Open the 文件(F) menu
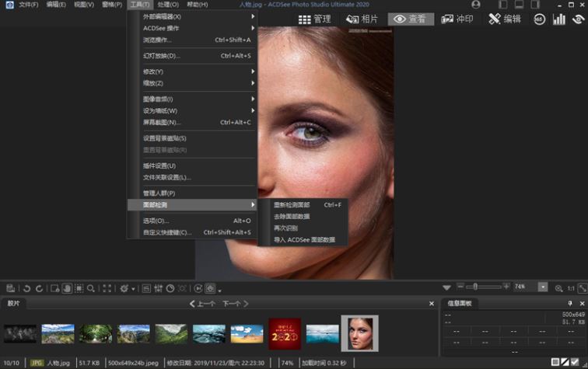Image resolution: width=588 pixels, height=369 pixels. click(x=29, y=5)
